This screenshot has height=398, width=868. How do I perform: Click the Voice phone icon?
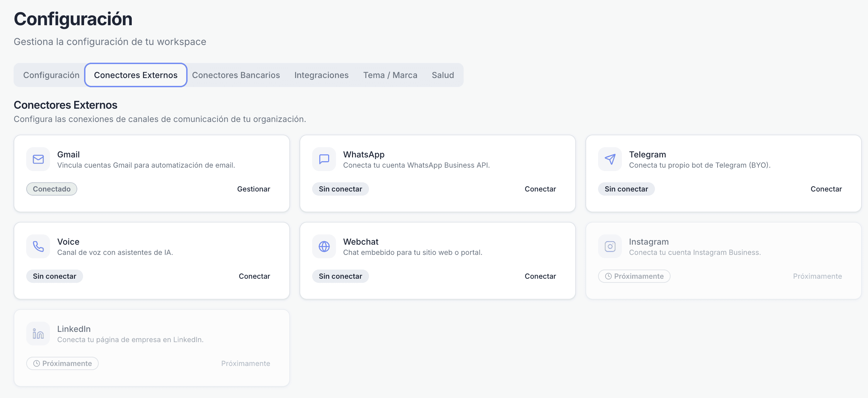38,246
